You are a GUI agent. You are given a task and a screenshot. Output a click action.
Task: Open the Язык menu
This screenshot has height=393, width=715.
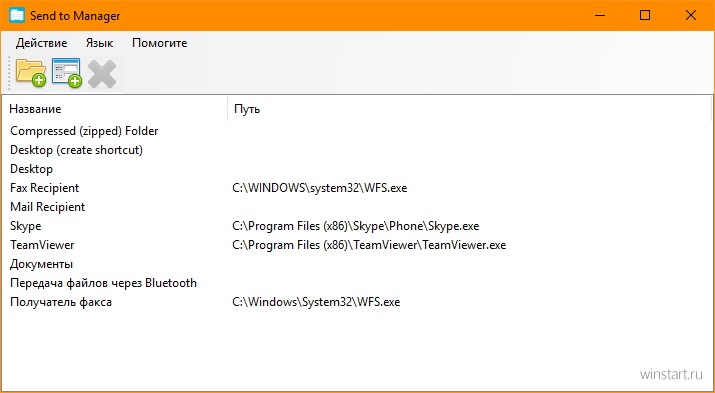99,43
